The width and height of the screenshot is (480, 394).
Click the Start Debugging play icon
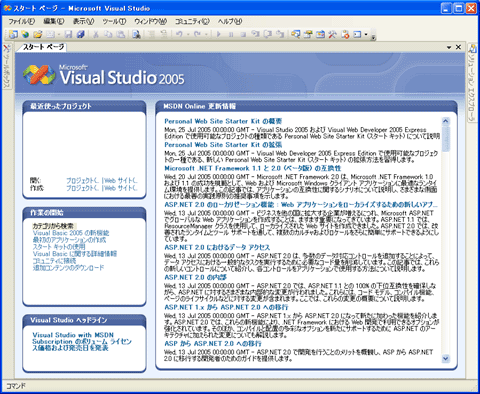(219, 34)
